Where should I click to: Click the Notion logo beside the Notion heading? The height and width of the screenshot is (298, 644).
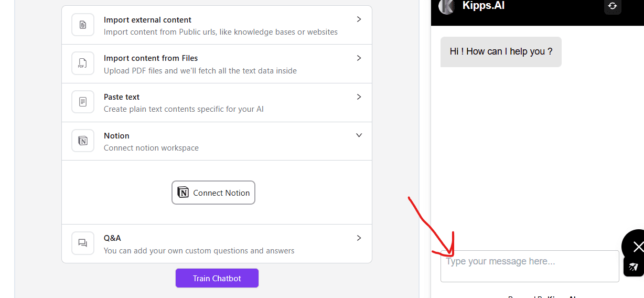[x=83, y=141]
